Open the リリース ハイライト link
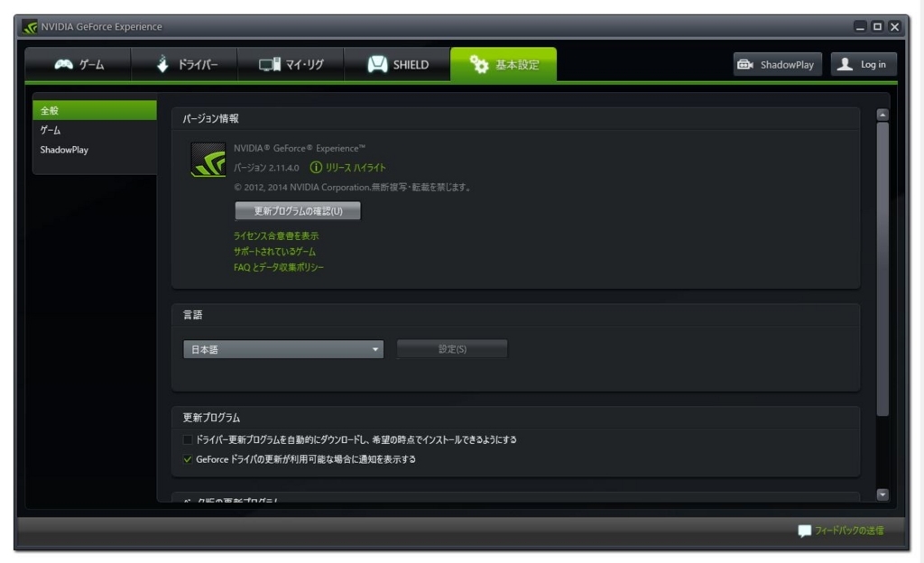924x563 pixels. point(356,168)
